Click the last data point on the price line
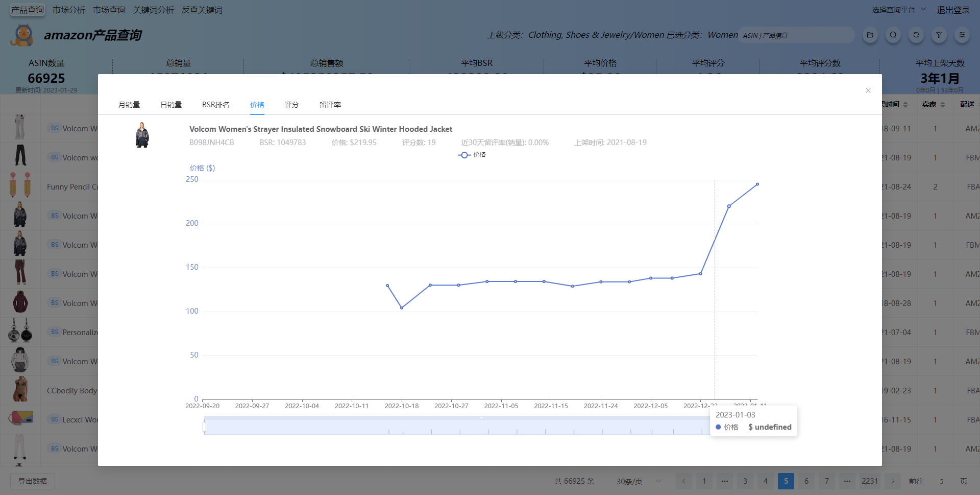 (757, 184)
